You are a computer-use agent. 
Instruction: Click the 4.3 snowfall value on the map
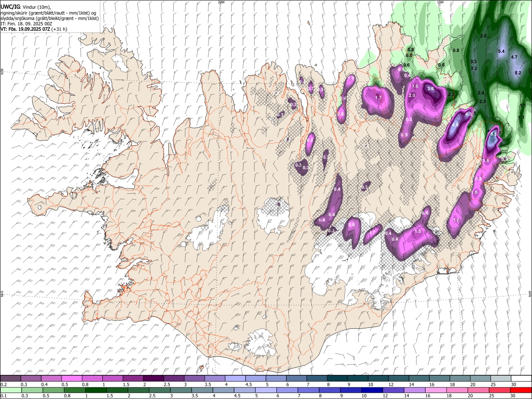469,113
